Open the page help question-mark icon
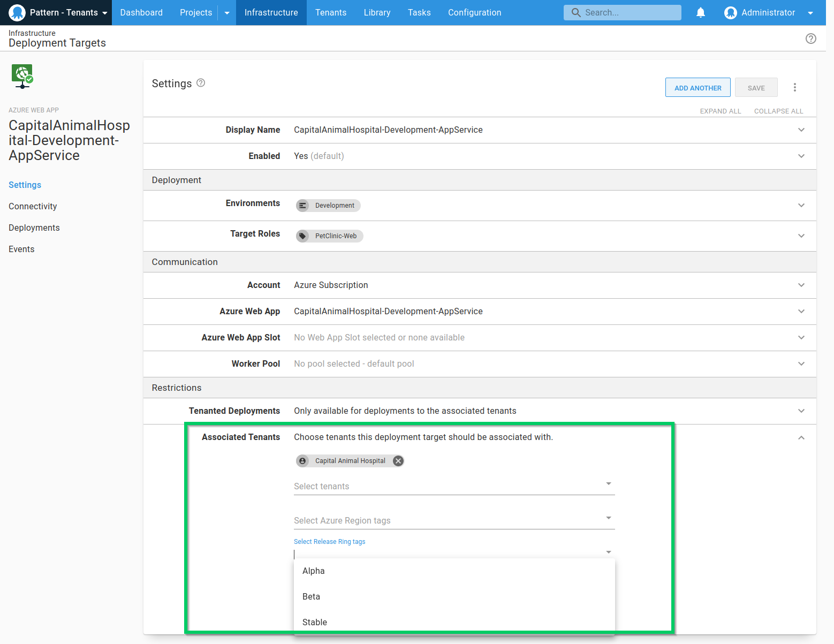834x644 pixels. point(810,39)
